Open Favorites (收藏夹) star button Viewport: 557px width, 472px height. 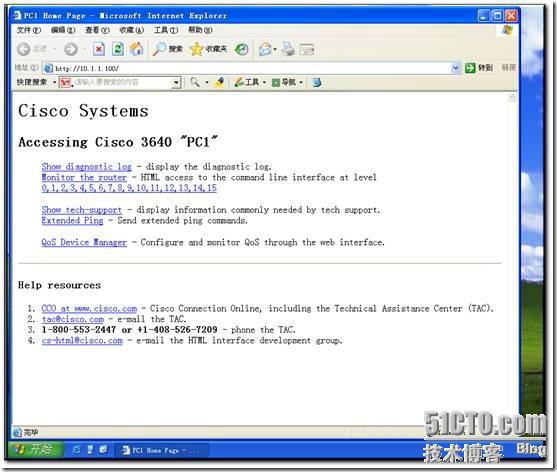pyautogui.click(x=209, y=49)
